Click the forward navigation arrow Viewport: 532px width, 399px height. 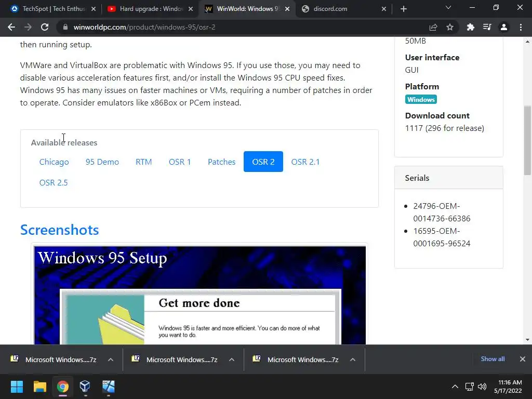click(28, 27)
